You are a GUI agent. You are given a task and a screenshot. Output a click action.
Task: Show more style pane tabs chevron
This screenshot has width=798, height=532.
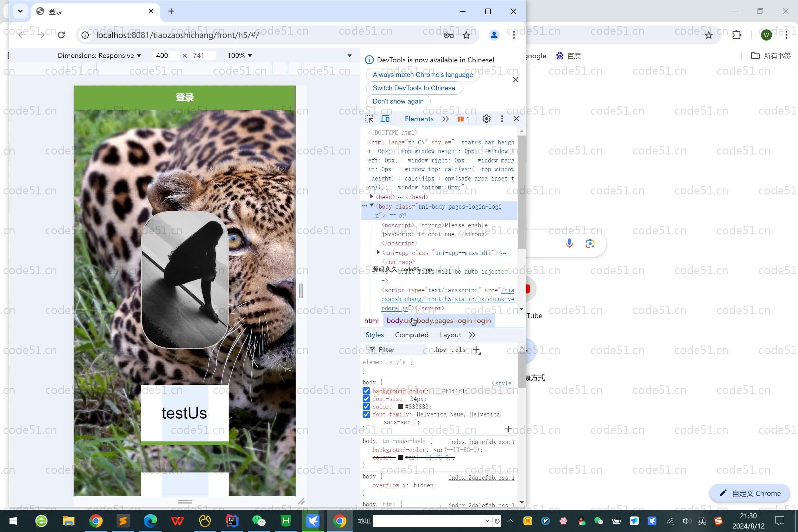tap(472, 335)
